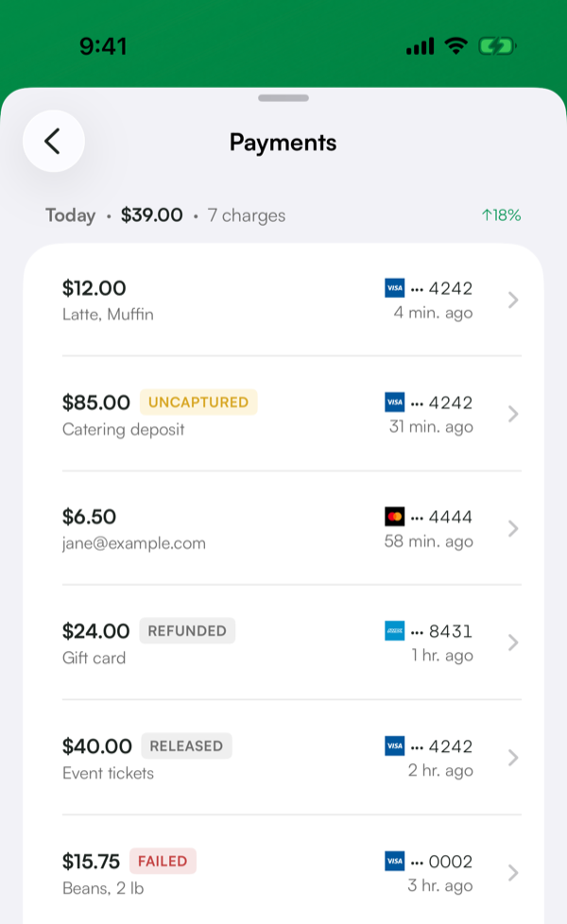This screenshot has height=924, width=567.
Task: Tap the 18% increase indicator
Action: 502,215
